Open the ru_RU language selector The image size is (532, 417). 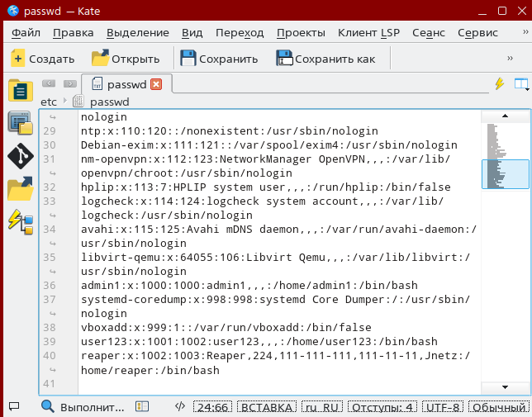click(x=322, y=407)
